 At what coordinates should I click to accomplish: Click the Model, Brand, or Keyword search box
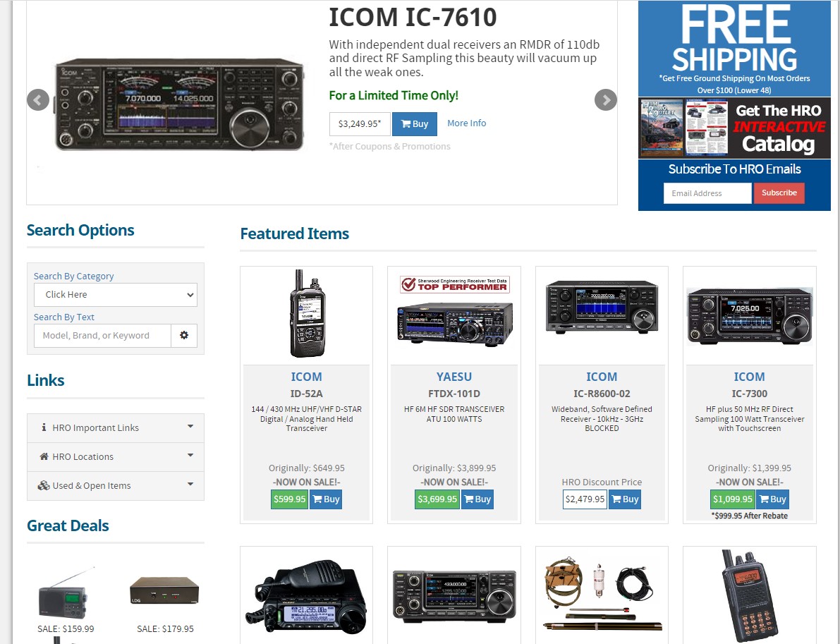click(102, 335)
